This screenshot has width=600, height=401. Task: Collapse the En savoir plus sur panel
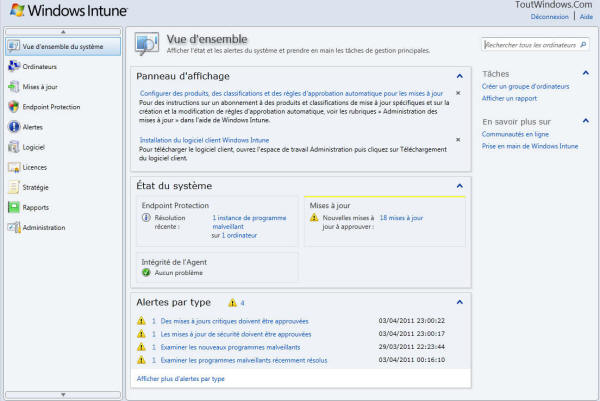[585, 121]
